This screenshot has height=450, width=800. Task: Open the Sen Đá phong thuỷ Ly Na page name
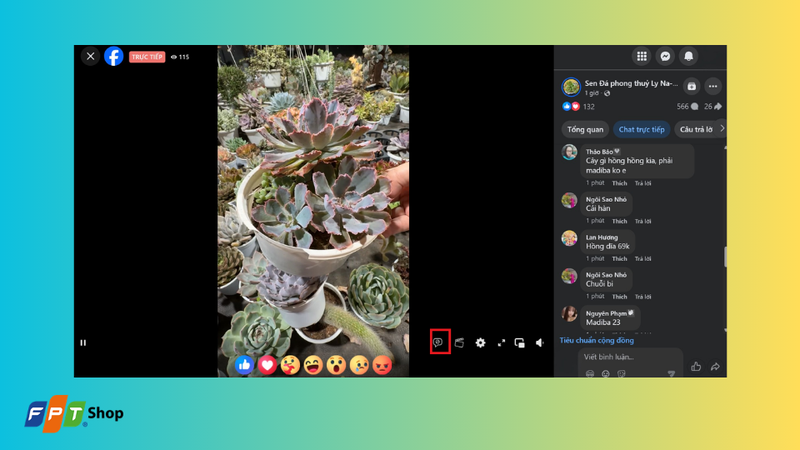click(x=631, y=83)
